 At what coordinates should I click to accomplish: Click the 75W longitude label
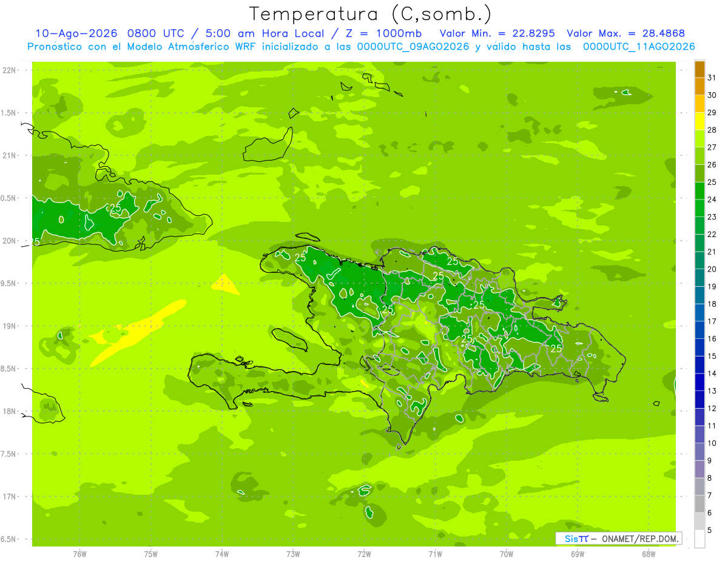pyautogui.click(x=151, y=554)
